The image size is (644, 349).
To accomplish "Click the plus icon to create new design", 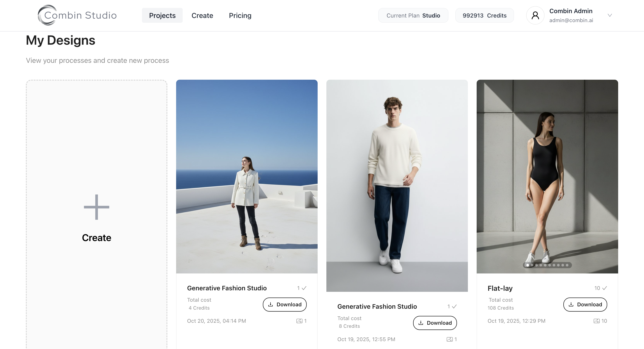I will pyautogui.click(x=97, y=207).
